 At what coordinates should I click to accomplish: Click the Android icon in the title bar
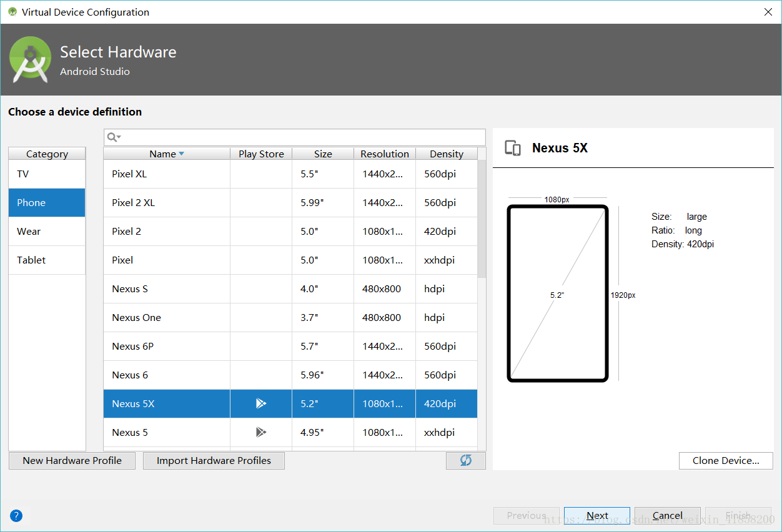click(x=12, y=11)
